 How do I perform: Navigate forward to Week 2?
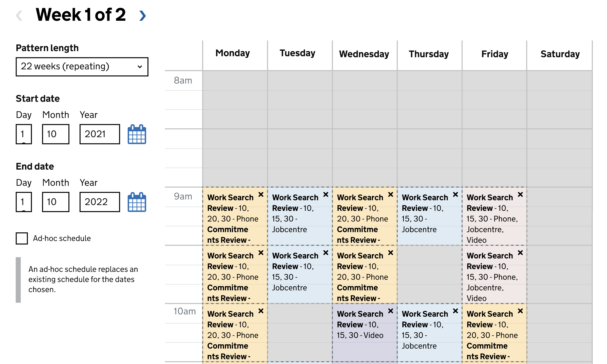click(143, 15)
